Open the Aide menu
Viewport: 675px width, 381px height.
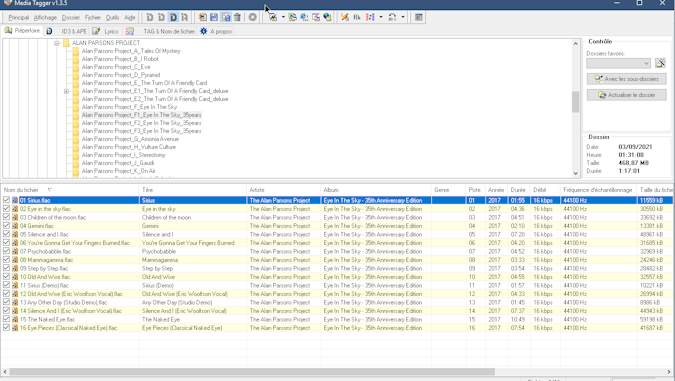tap(130, 18)
